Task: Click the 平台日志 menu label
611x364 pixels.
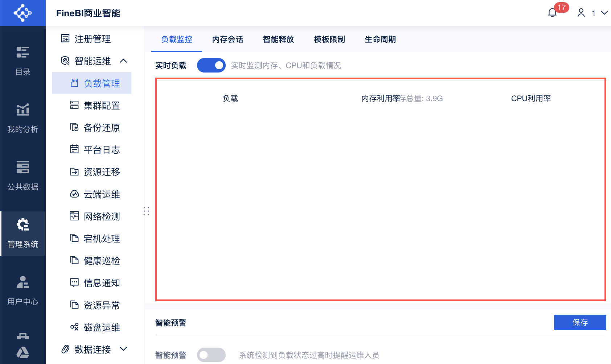Action: point(102,150)
